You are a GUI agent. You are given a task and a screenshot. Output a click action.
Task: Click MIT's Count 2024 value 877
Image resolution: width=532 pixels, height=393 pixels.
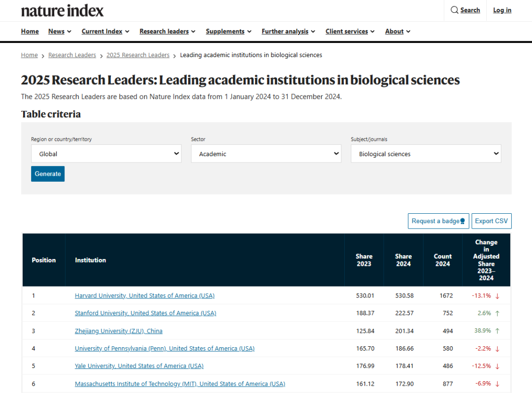point(448,384)
